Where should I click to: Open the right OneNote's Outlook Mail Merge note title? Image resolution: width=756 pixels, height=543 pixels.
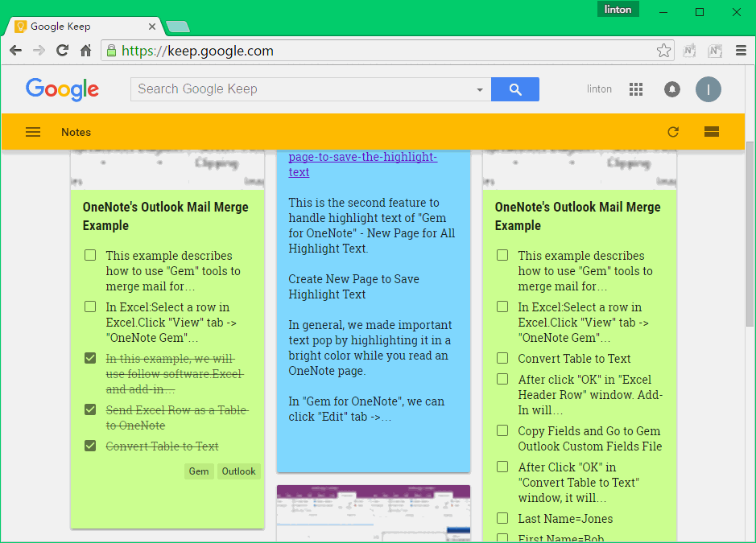(577, 216)
